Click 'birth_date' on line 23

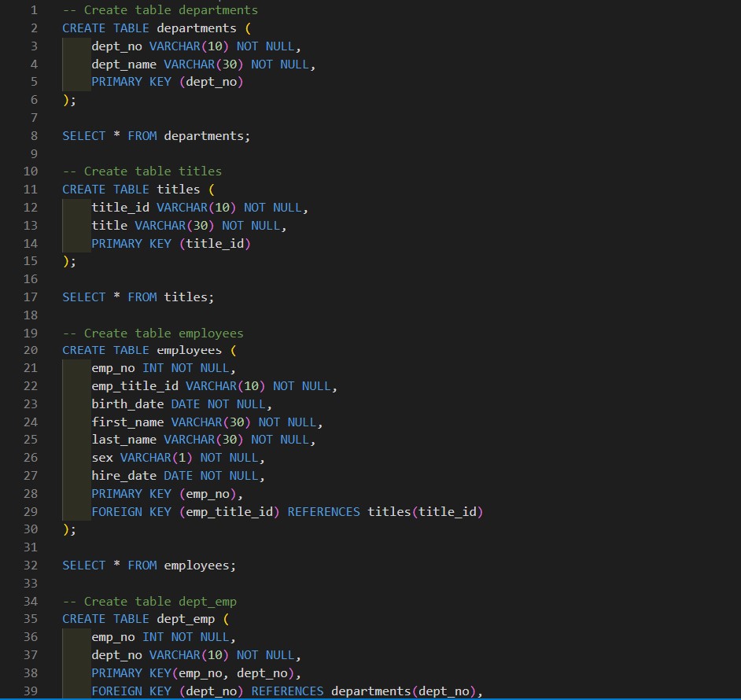[127, 404]
